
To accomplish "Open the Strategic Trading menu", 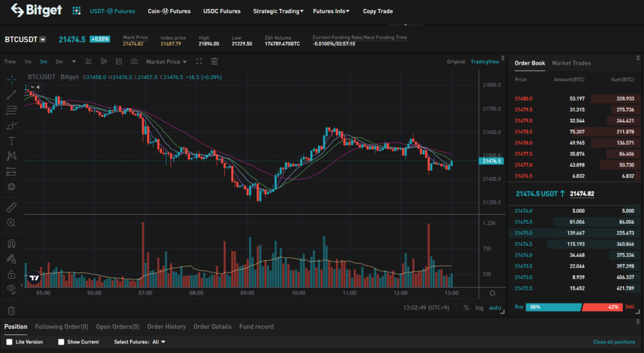I will (x=278, y=11).
